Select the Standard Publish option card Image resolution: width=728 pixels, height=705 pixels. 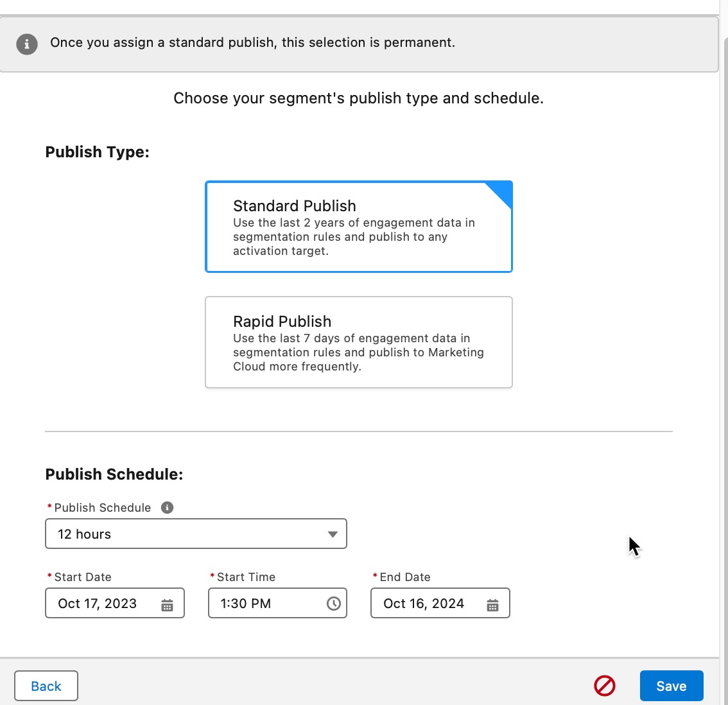358,227
